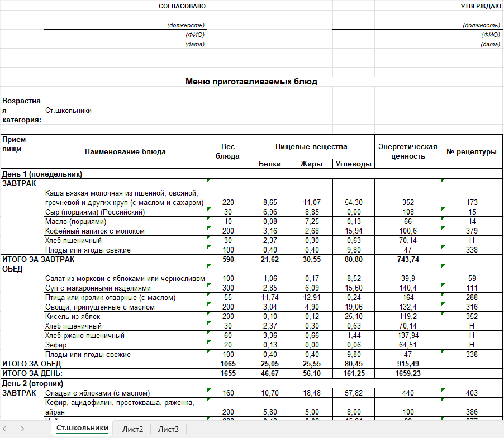Select the Ст.школьники sheet tab

pos(82,429)
